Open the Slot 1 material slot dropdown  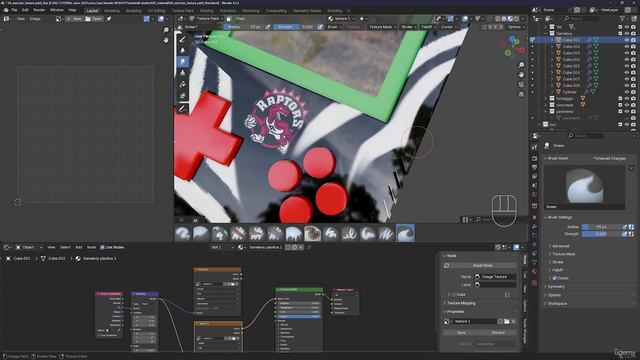tap(222, 247)
